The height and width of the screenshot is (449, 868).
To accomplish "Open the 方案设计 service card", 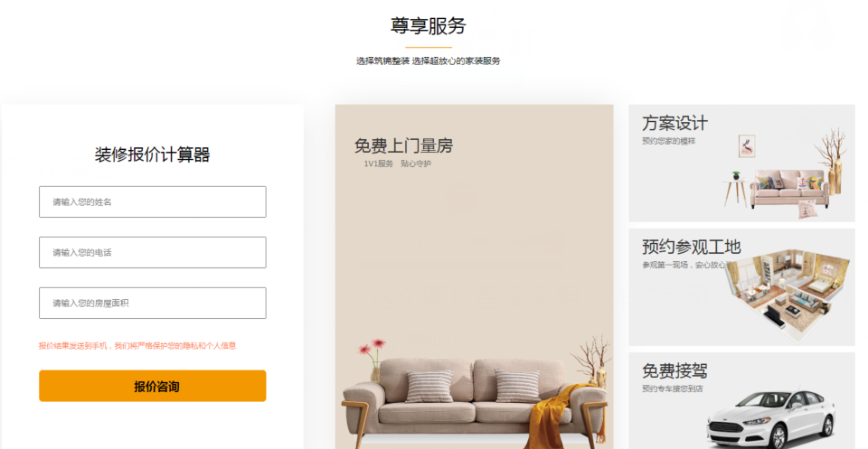I will click(741, 164).
